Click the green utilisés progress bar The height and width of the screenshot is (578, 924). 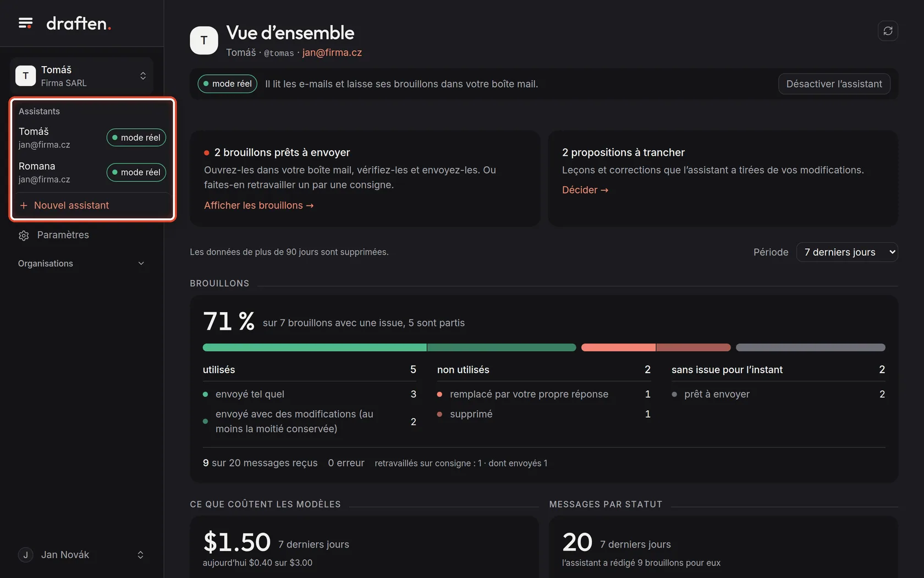coord(389,347)
